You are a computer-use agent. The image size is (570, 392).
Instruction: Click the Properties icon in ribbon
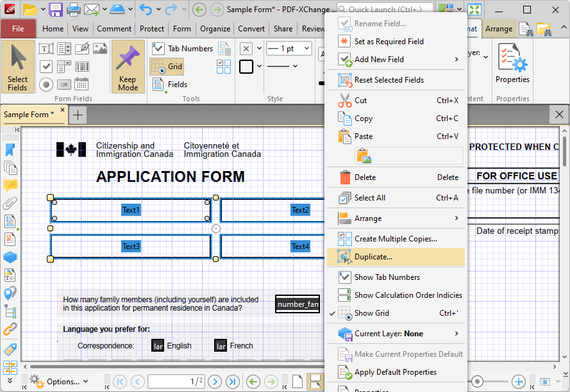point(512,63)
